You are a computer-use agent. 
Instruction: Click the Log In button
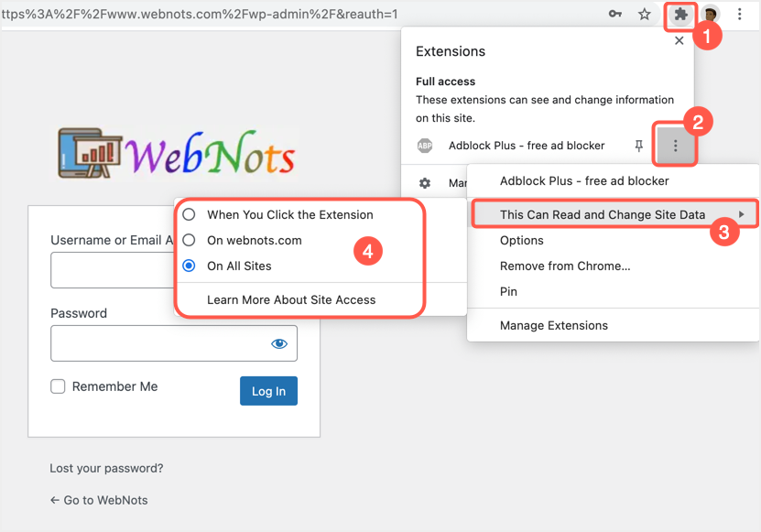(268, 391)
